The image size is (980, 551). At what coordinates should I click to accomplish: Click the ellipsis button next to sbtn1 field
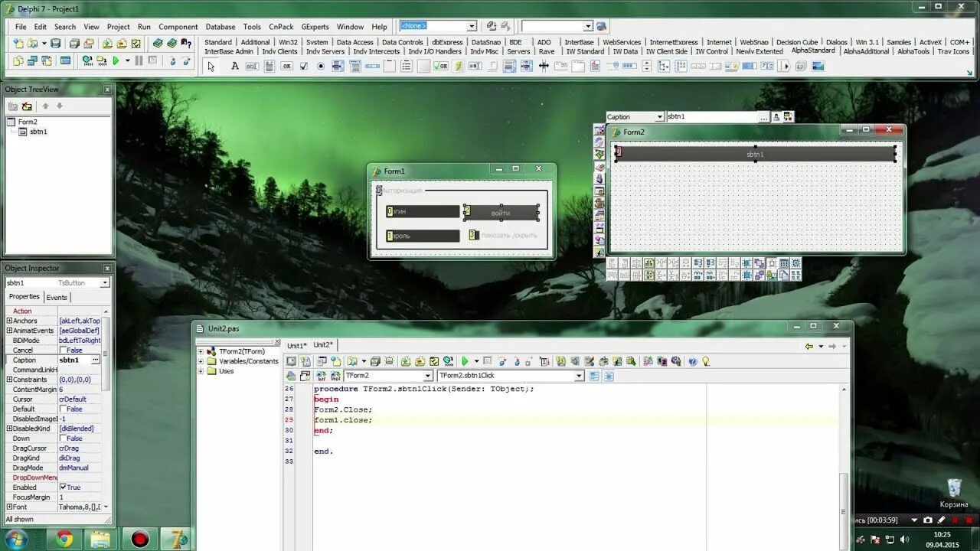pos(763,117)
